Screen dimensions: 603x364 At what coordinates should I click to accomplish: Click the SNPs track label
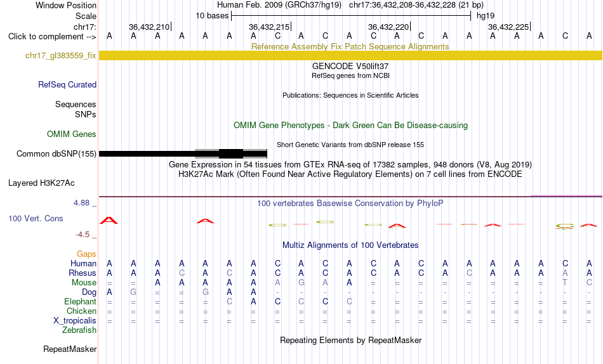click(86, 115)
